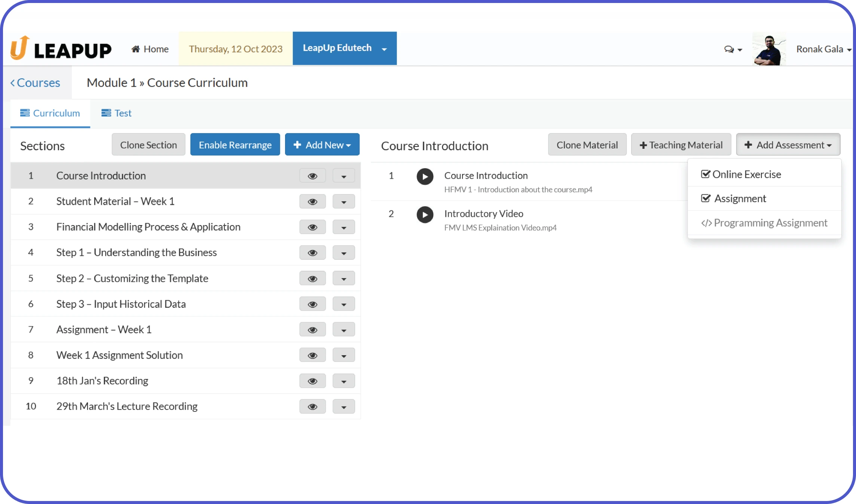Choose Online Exercise from dropdown

[741, 175]
